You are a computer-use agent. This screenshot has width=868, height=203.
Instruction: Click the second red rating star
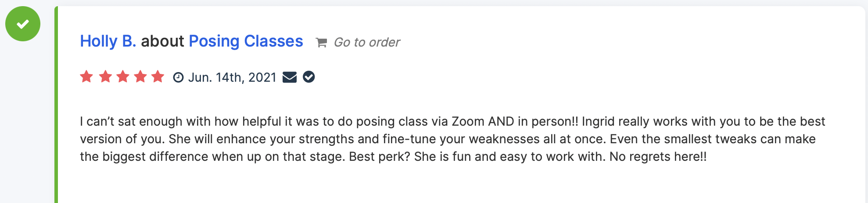coord(105,77)
